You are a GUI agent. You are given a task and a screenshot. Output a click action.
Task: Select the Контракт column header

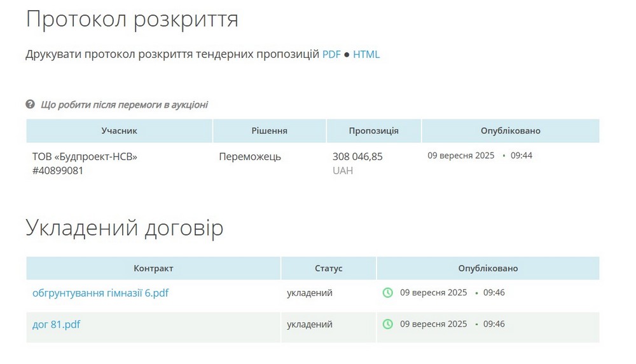pyautogui.click(x=153, y=268)
